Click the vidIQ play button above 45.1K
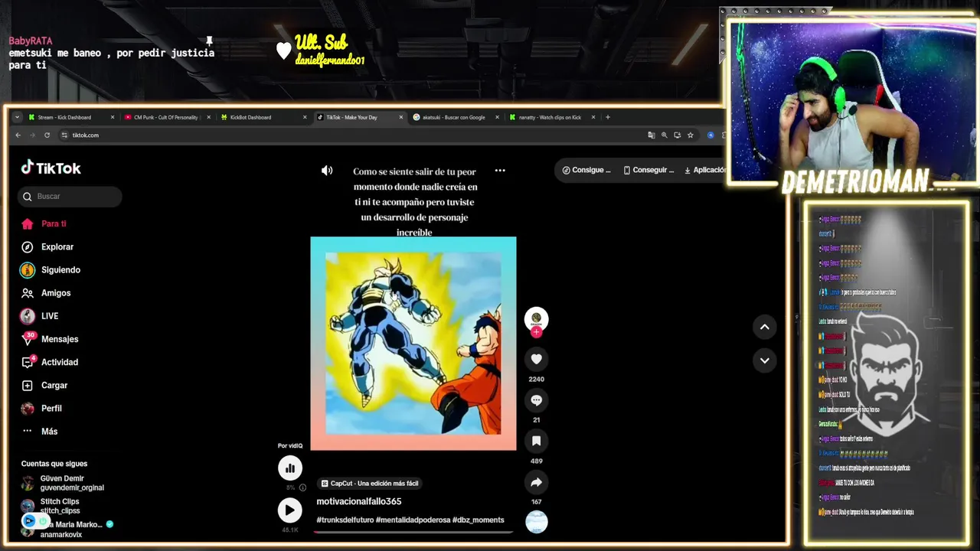Viewport: 980px width, 551px height. tap(289, 510)
